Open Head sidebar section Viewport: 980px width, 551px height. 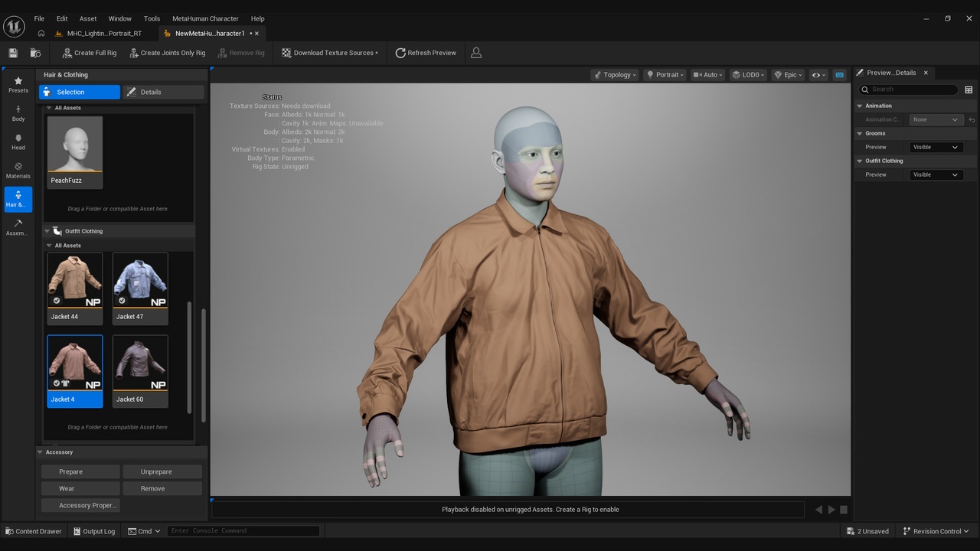[18, 142]
